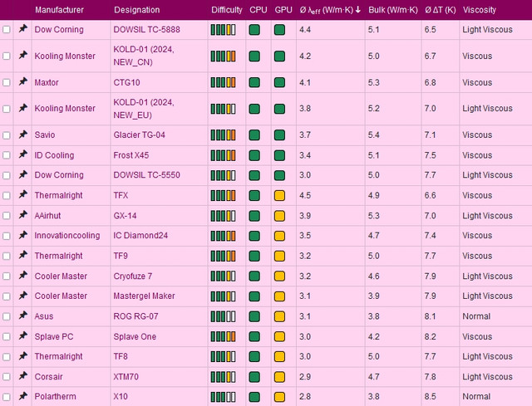Open the Maxtor manufacturer link
532x406 pixels.
[47, 82]
